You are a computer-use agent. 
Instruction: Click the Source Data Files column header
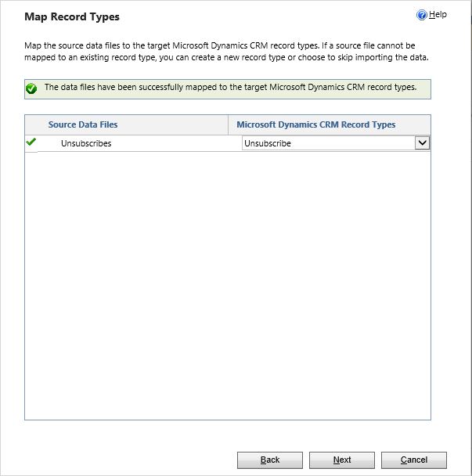83,124
